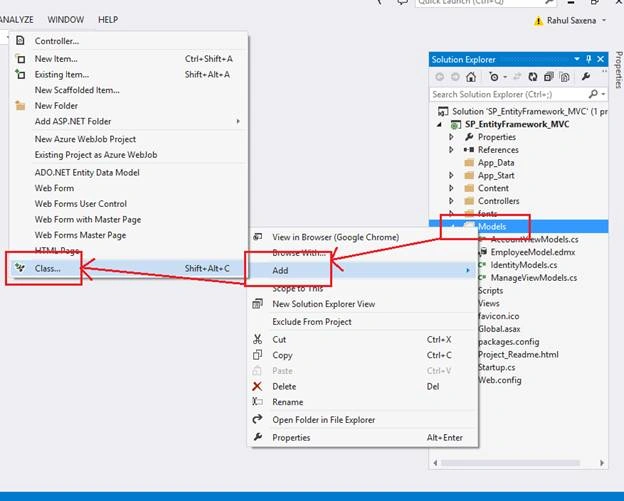
Task: Click the Class icon in Add submenu
Action: (20, 268)
